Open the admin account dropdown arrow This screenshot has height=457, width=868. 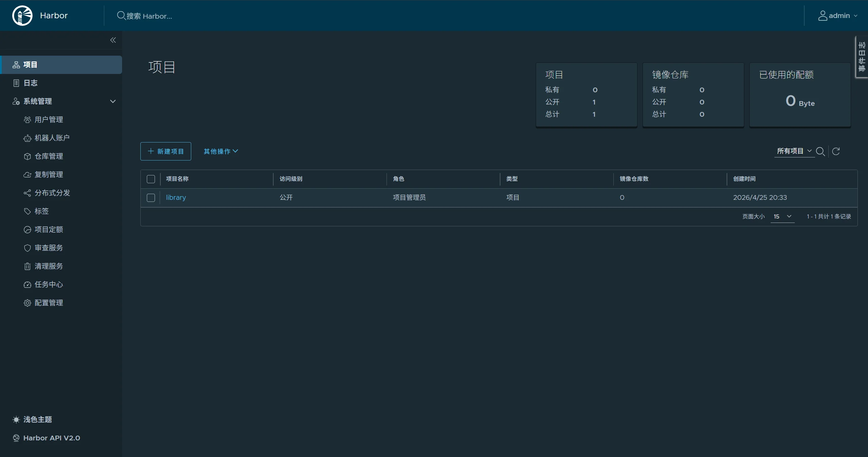click(x=855, y=16)
